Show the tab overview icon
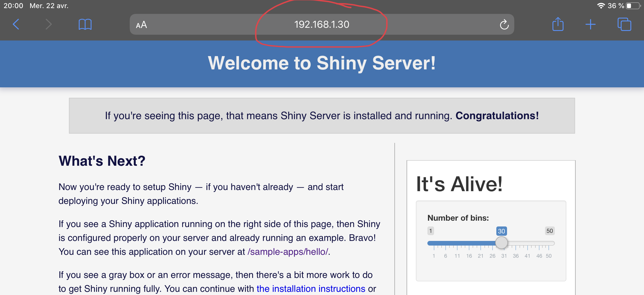This screenshot has width=644, height=295. [624, 24]
